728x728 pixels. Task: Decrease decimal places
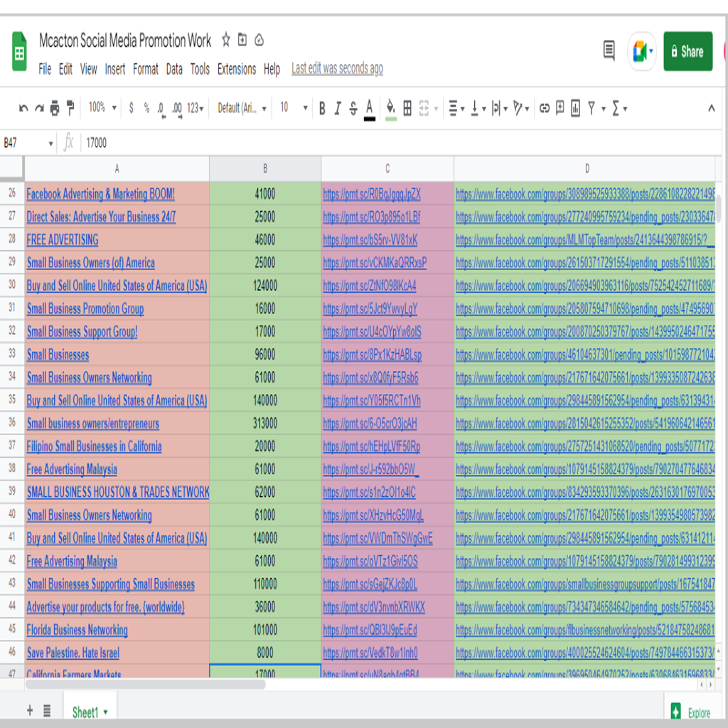pos(161,109)
